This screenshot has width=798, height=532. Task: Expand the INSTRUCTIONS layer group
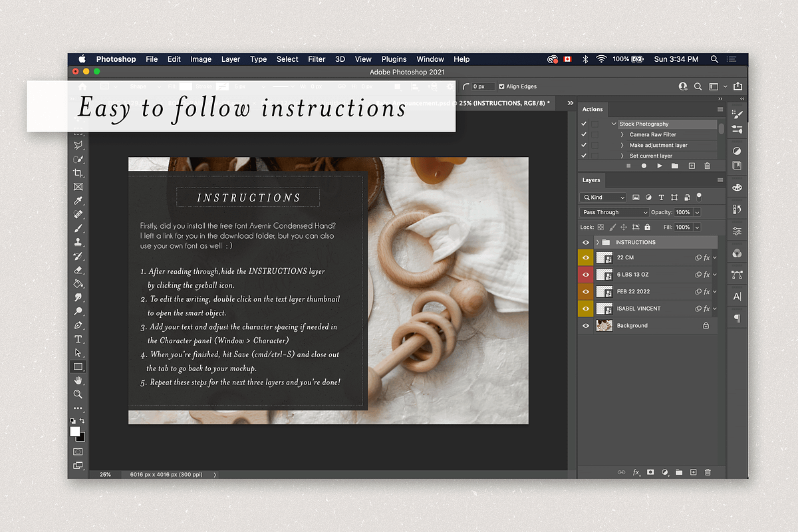pyautogui.click(x=598, y=242)
